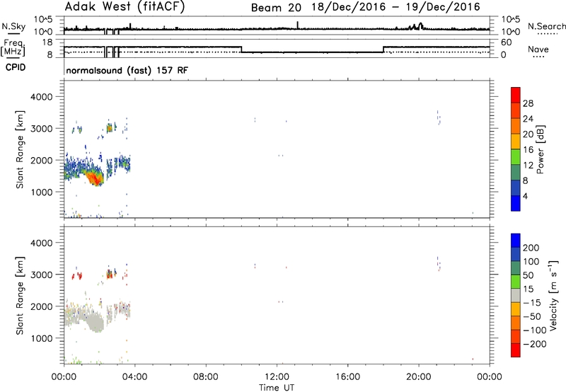Pick the green Power segment between 12 and 16

coord(516,157)
